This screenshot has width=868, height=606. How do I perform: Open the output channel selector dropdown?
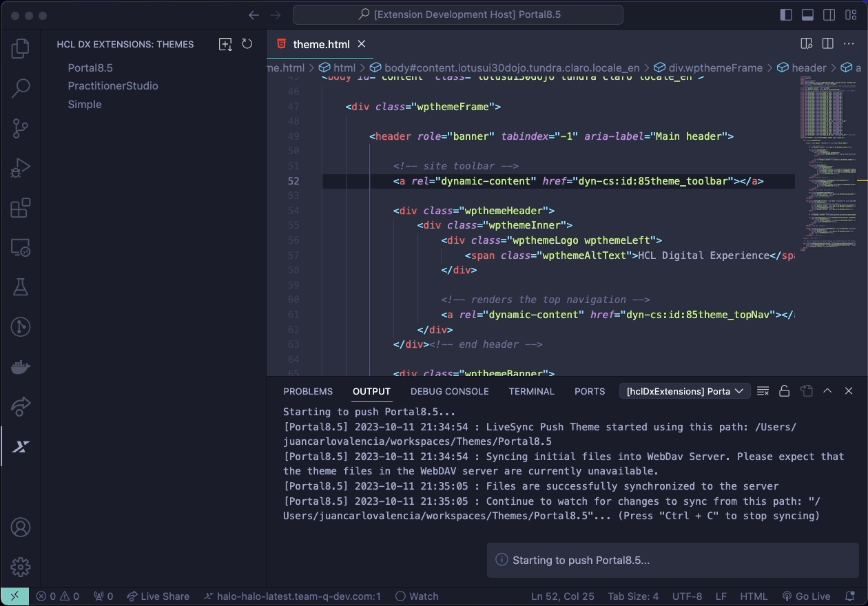(684, 390)
